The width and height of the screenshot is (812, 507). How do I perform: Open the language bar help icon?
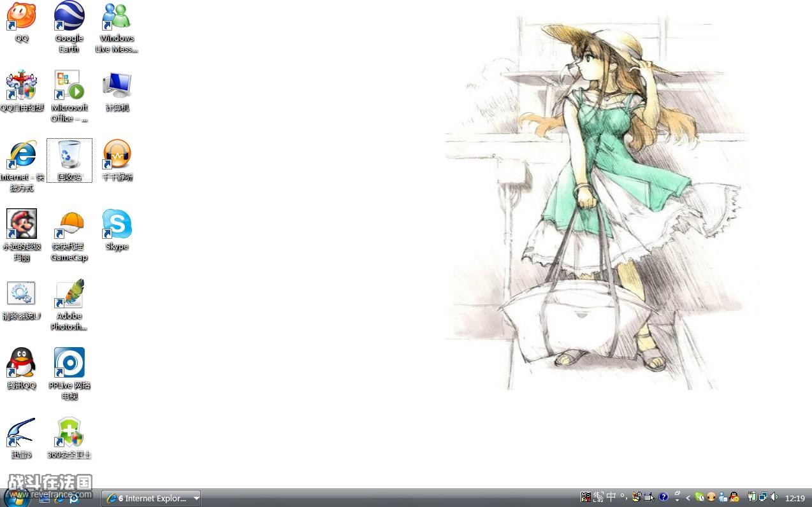coord(663,497)
